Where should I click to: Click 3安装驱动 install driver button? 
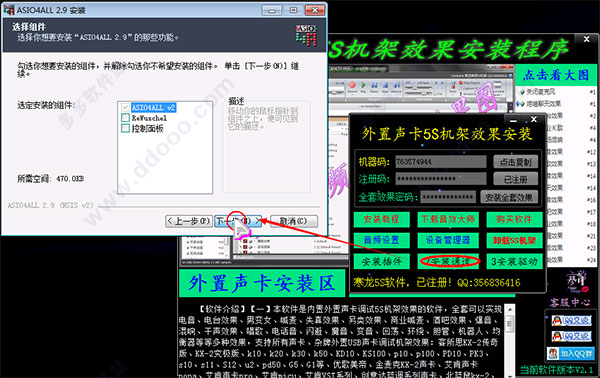pyautogui.click(x=514, y=262)
